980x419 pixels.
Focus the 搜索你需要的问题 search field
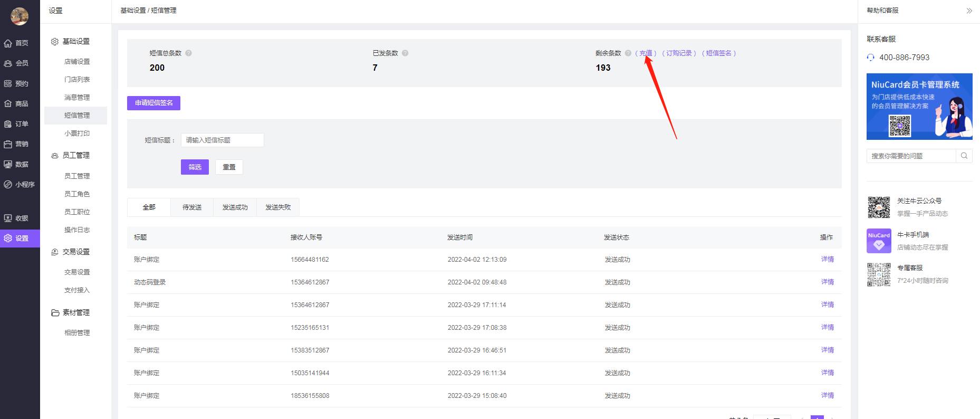point(911,156)
